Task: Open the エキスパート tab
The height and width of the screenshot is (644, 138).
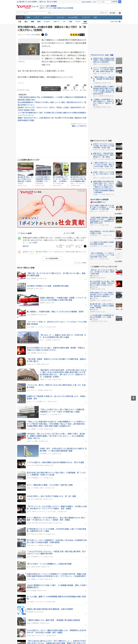Action: 48,17
